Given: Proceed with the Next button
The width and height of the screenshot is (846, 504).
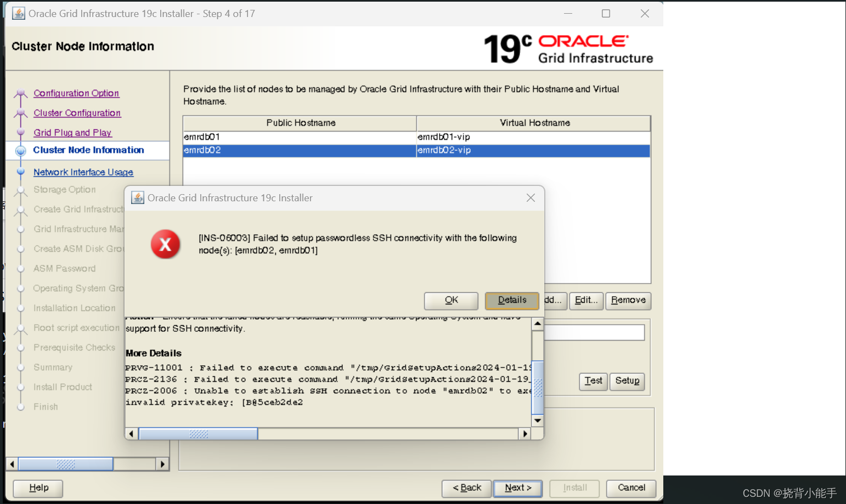Looking at the screenshot, I should tap(518, 488).
